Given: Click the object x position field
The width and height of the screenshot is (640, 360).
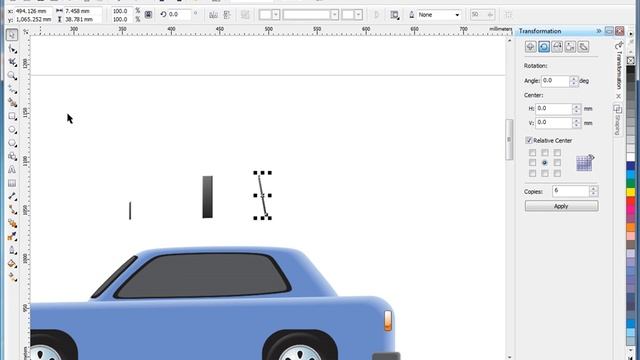Looking at the screenshot, I should pos(33,11).
